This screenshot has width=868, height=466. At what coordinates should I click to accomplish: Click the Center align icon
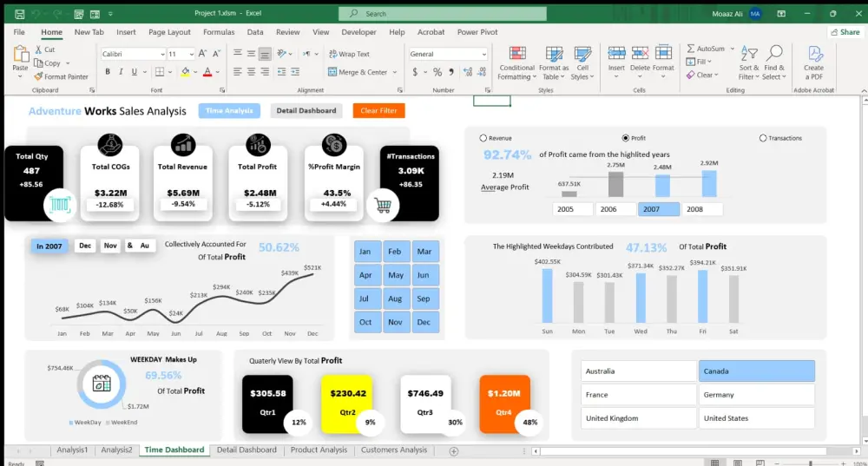252,72
